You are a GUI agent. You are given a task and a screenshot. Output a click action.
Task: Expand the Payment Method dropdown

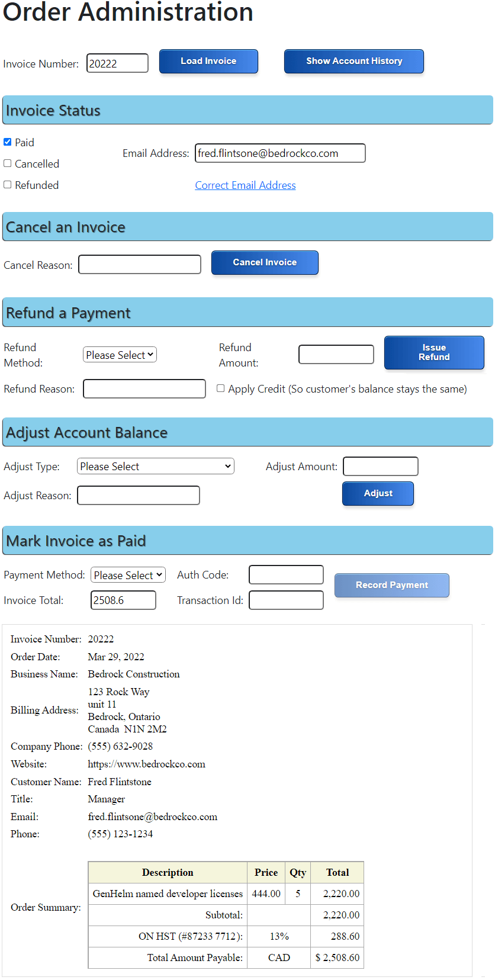[128, 575]
